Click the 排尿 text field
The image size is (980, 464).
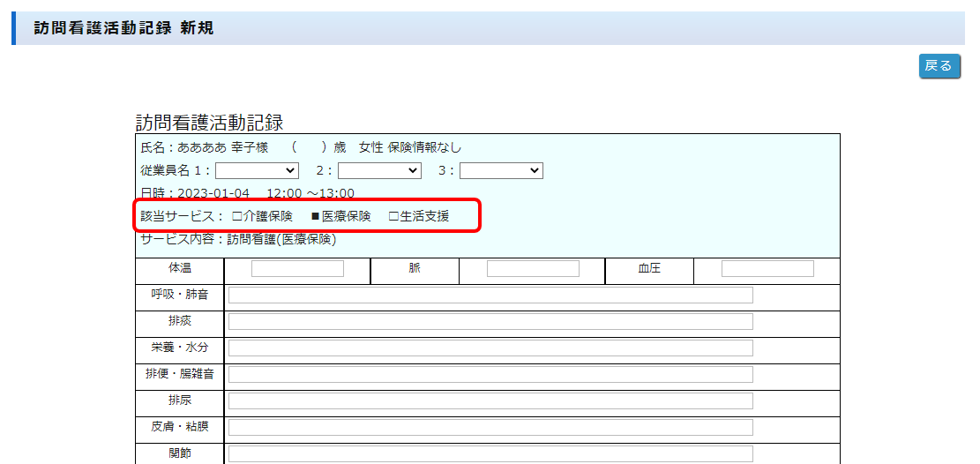(490, 401)
